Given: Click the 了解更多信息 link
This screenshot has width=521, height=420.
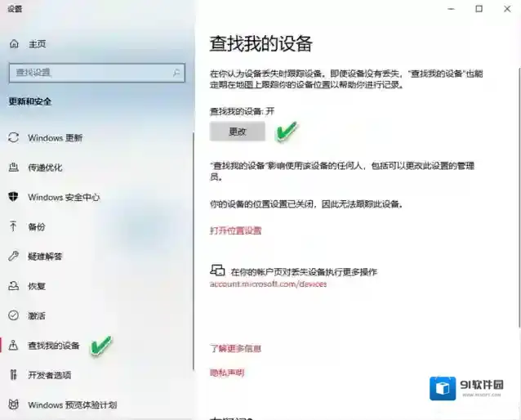Looking at the screenshot, I should (235, 348).
